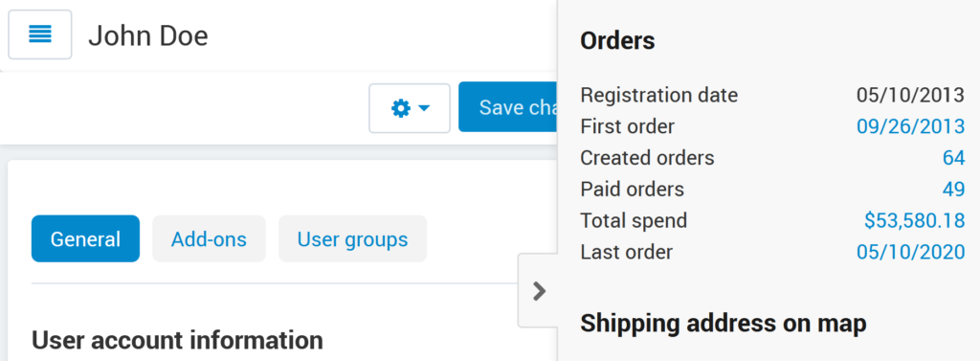Open total spend amount $53,580.18
The width and height of the screenshot is (980, 361).
click(914, 221)
